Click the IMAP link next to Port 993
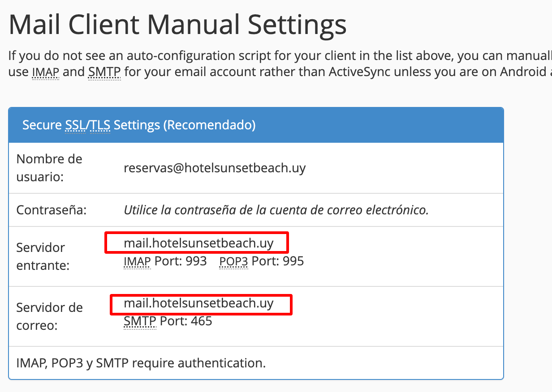 (x=137, y=261)
